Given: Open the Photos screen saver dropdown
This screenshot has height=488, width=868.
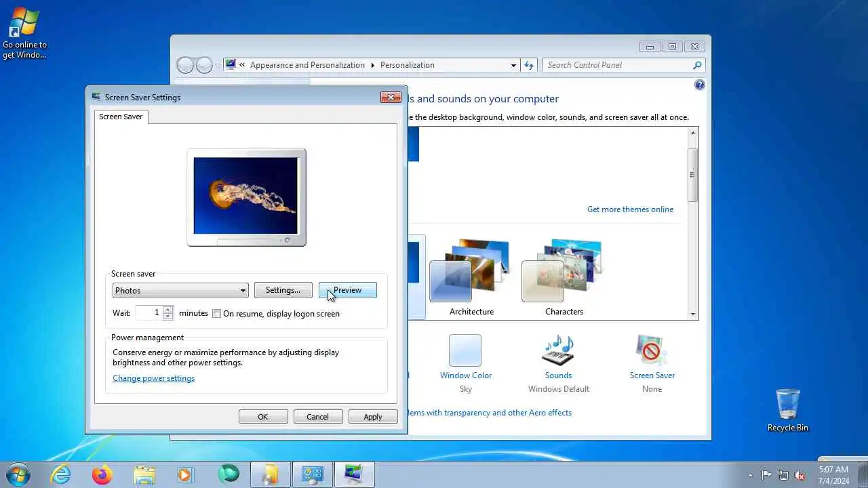Looking at the screenshot, I should (180, 290).
